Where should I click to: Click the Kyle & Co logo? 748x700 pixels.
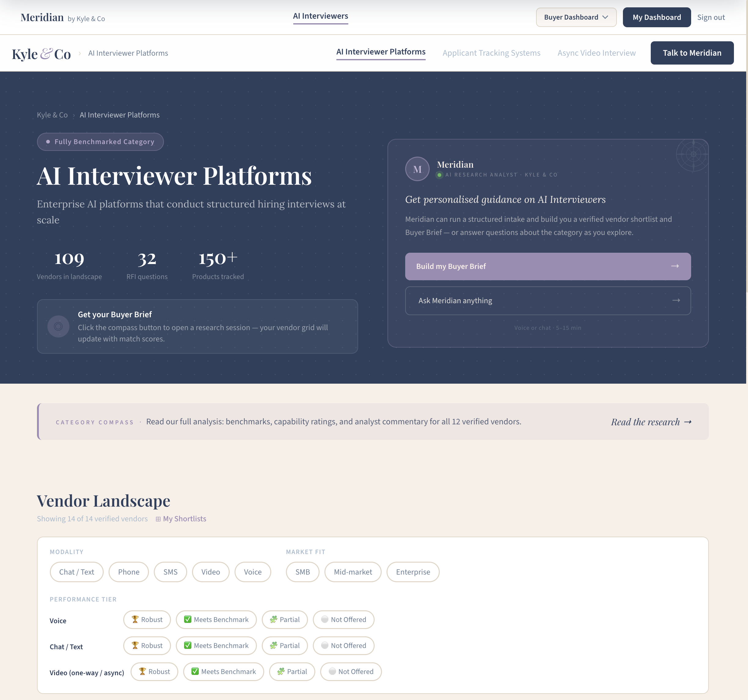click(x=41, y=54)
